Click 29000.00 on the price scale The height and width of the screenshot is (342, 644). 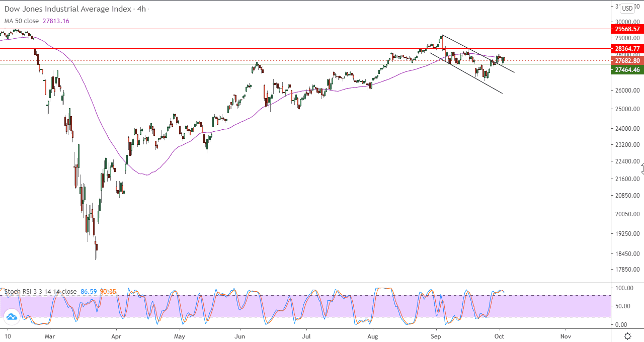coord(627,38)
